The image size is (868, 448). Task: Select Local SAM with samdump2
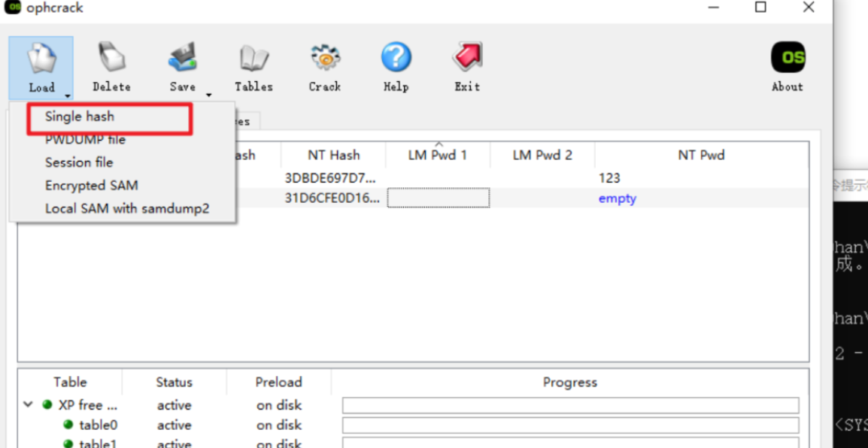click(x=127, y=208)
